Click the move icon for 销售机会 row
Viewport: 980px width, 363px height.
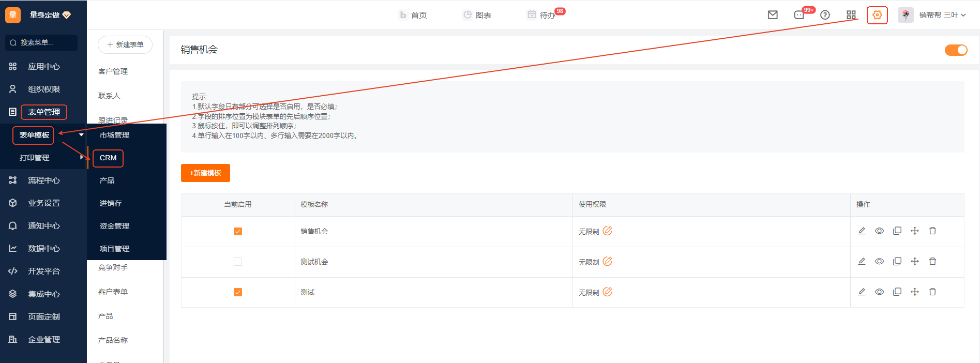pyautogui.click(x=915, y=231)
